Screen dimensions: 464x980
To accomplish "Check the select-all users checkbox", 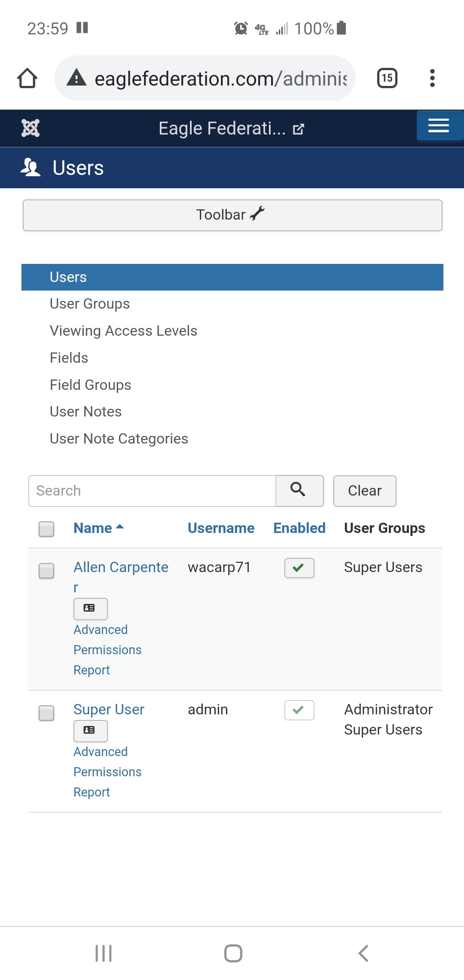I will (x=46, y=529).
